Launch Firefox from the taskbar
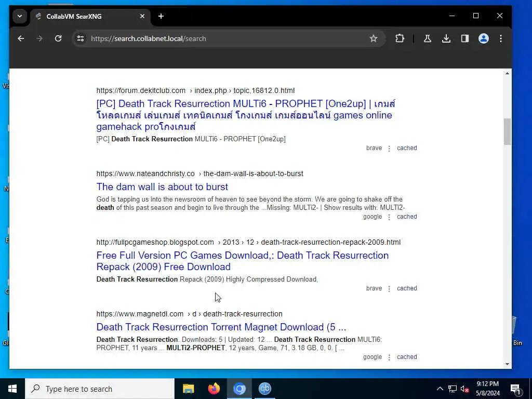 [x=214, y=389]
